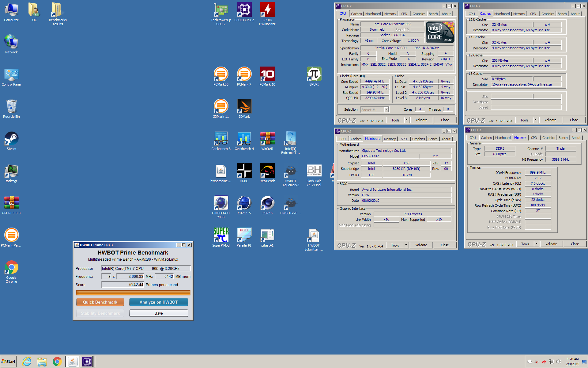This screenshot has width=588, height=368.
Task: Save the HWBOT Prime result
Action: click(159, 313)
